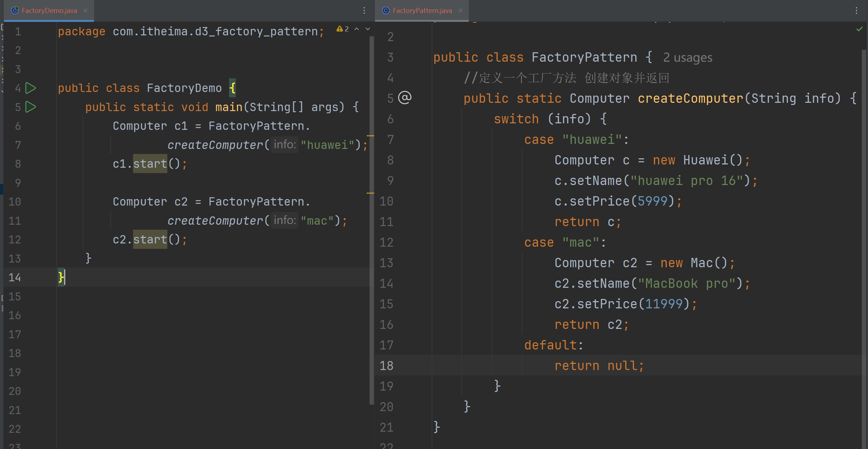
Task: Click the @ gutter icon at createComputer
Action: [x=405, y=98]
